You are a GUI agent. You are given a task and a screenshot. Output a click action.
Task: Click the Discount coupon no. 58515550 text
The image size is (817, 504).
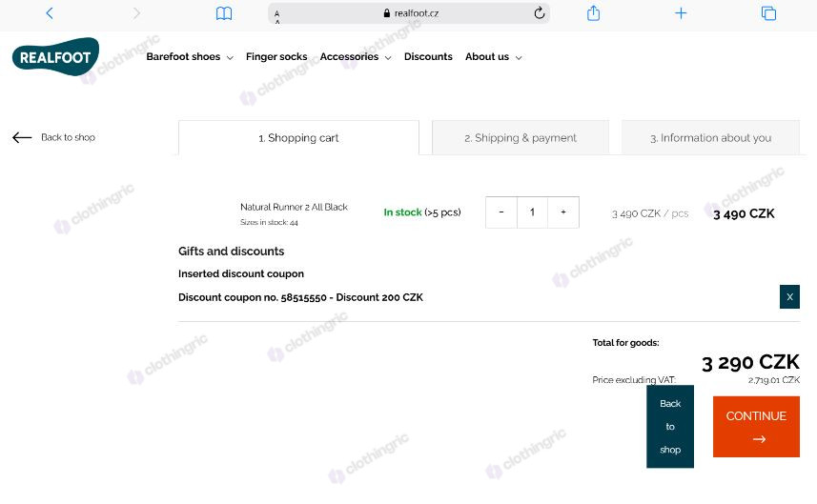(x=300, y=297)
